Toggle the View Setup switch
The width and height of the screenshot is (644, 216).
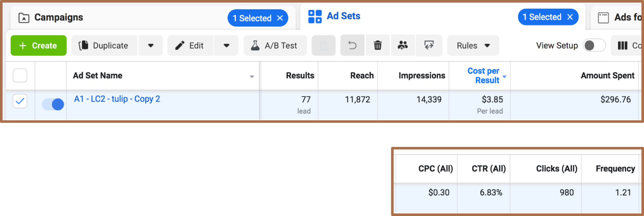click(594, 46)
